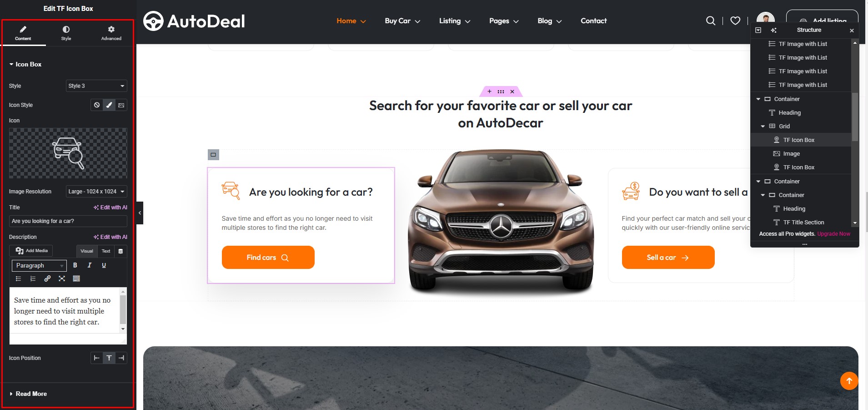
Task: Choose the image icon style option
Action: [121, 105]
